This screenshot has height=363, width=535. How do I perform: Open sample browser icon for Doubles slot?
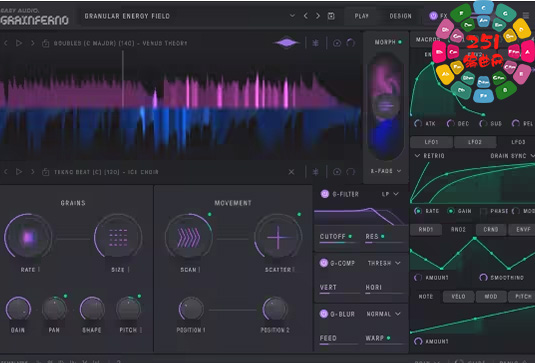point(45,43)
